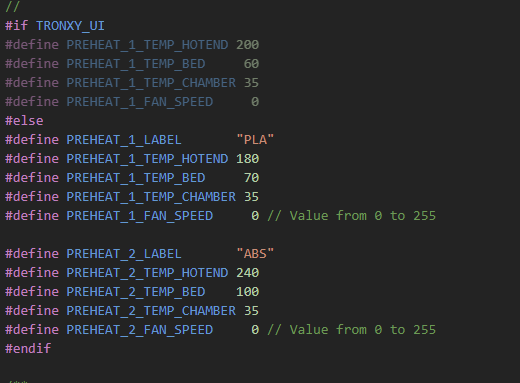Click the #if directive keyword
The width and height of the screenshot is (520, 383).
pos(17,26)
